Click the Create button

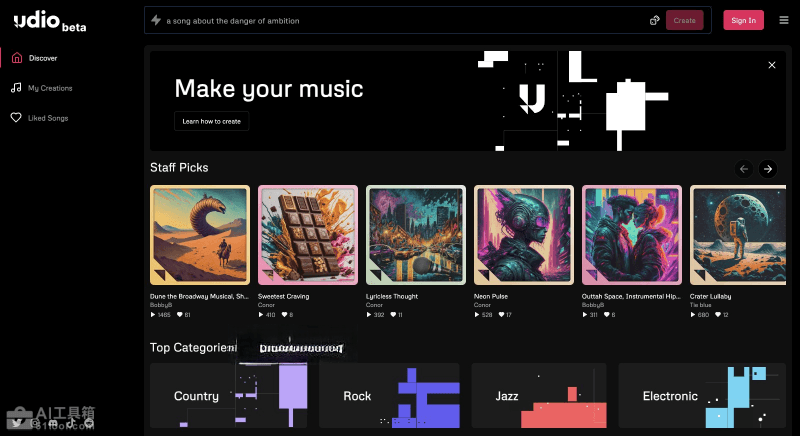click(x=684, y=20)
